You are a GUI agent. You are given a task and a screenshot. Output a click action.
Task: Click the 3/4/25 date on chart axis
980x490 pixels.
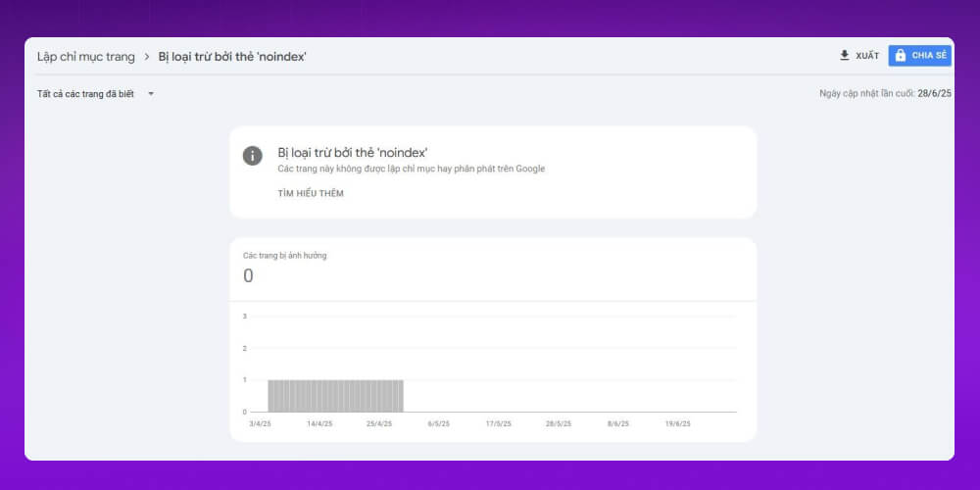(259, 424)
